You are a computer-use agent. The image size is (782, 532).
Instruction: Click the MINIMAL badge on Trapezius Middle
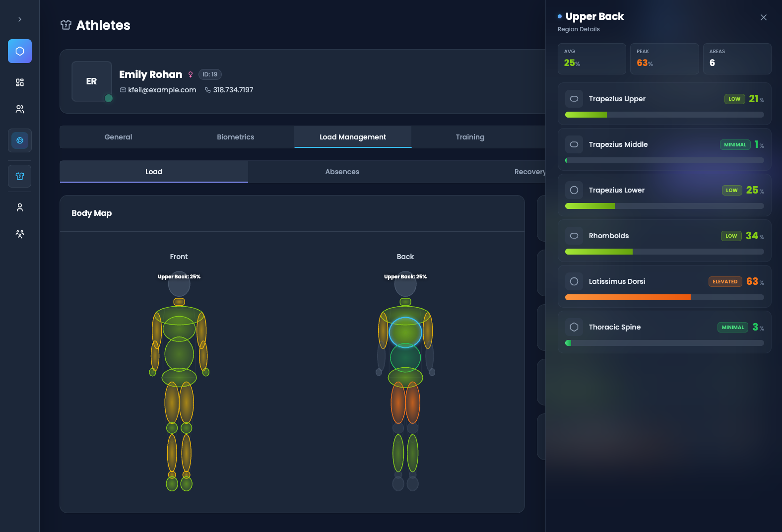coord(735,144)
